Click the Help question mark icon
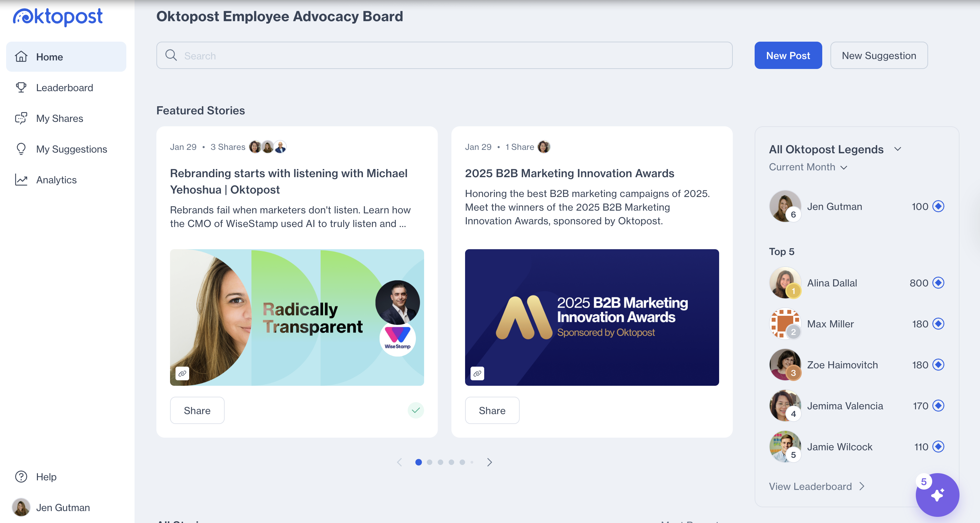The height and width of the screenshot is (523, 980). pyautogui.click(x=21, y=477)
